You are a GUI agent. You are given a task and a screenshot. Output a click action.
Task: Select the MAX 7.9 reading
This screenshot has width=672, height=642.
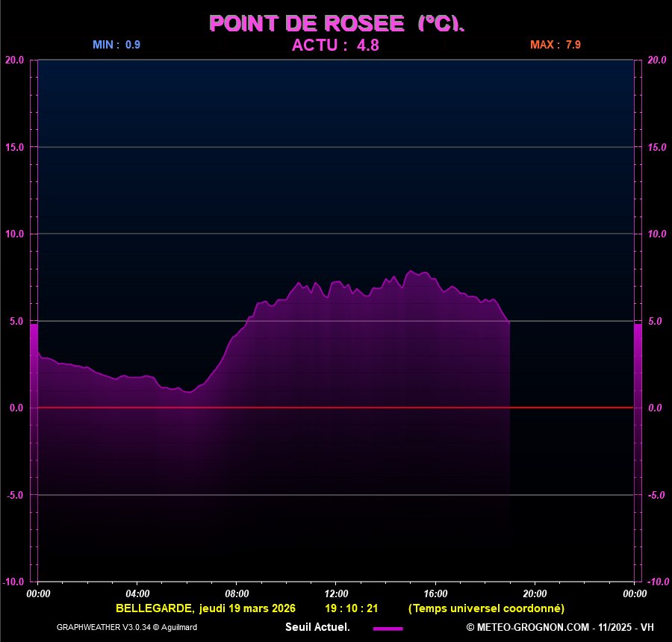tap(556, 45)
